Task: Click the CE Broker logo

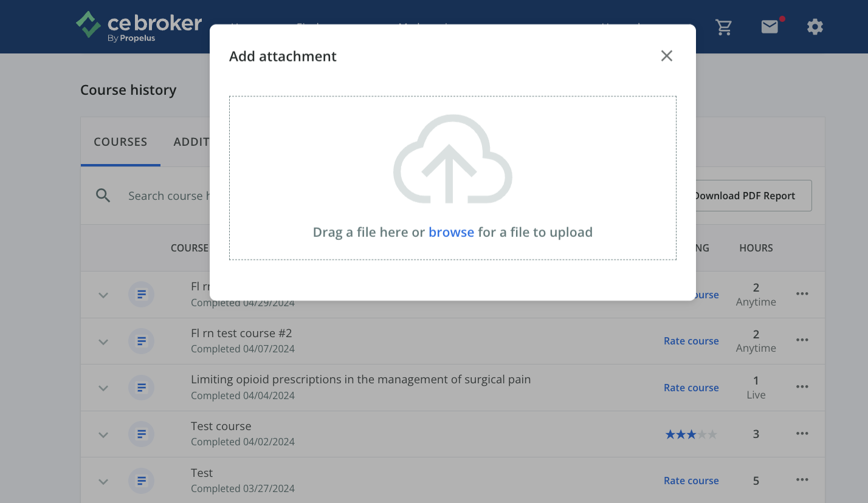Action: point(139,27)
